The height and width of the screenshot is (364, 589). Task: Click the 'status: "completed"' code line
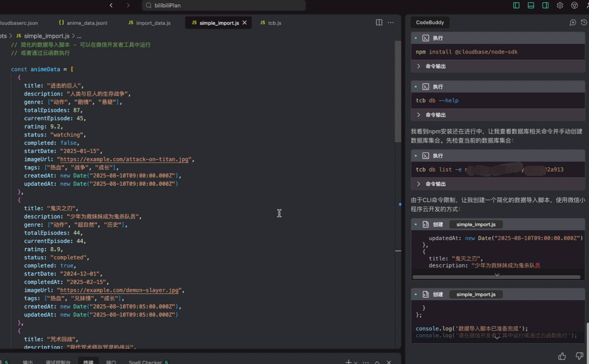coord(56,257)
